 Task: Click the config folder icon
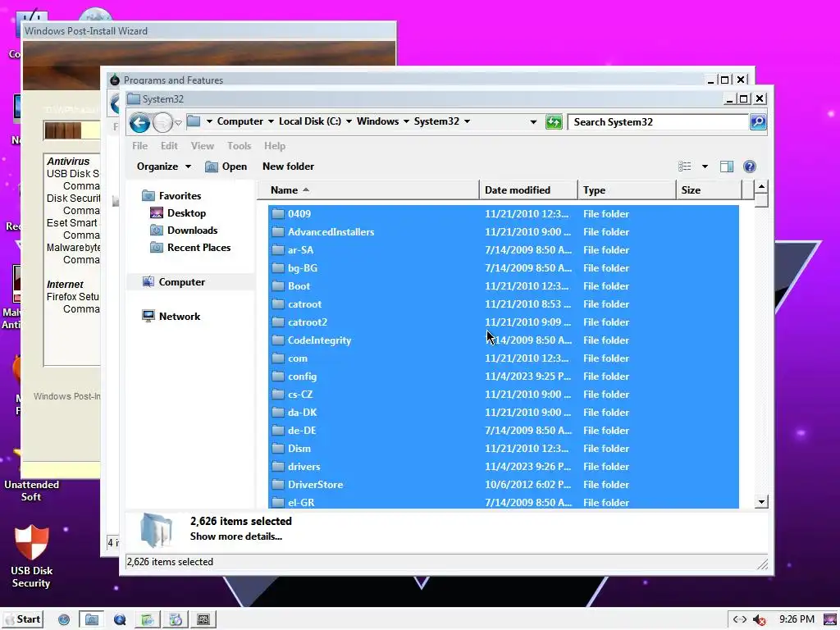click(277, 377)
